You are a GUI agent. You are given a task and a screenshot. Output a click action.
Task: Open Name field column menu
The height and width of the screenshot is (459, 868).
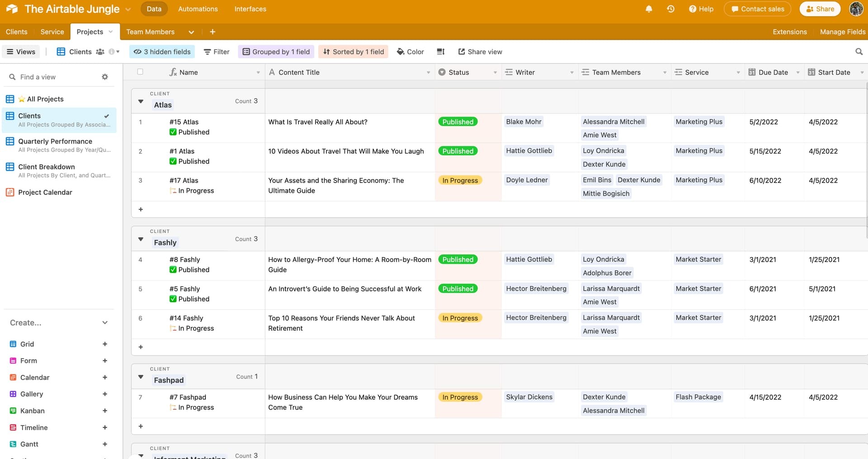[258, 72]
